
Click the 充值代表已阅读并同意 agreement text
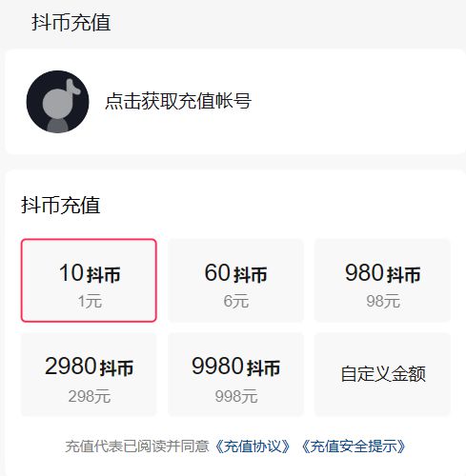(x=137, y=446)
